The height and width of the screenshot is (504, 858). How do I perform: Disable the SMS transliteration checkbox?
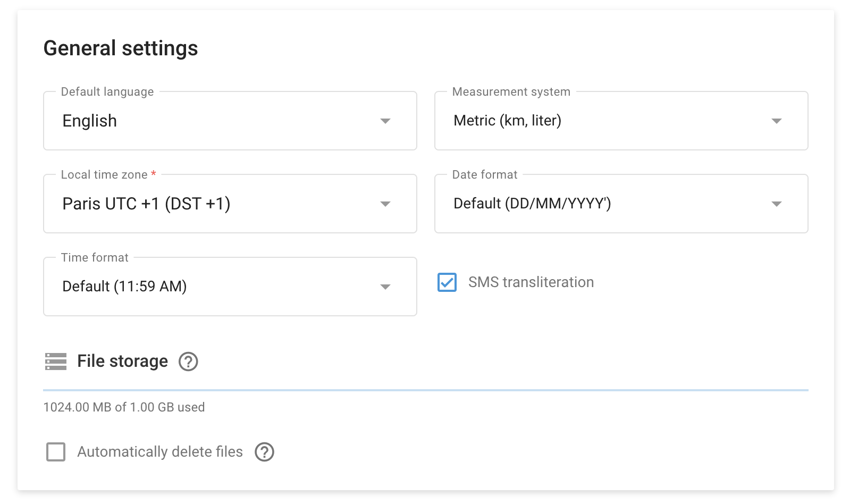click(x=447, y=282)
